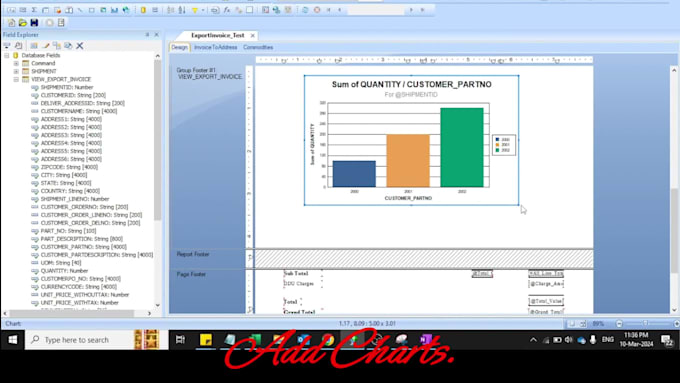Click the Field Explorer yellow toolbar icon

(143, 10)
